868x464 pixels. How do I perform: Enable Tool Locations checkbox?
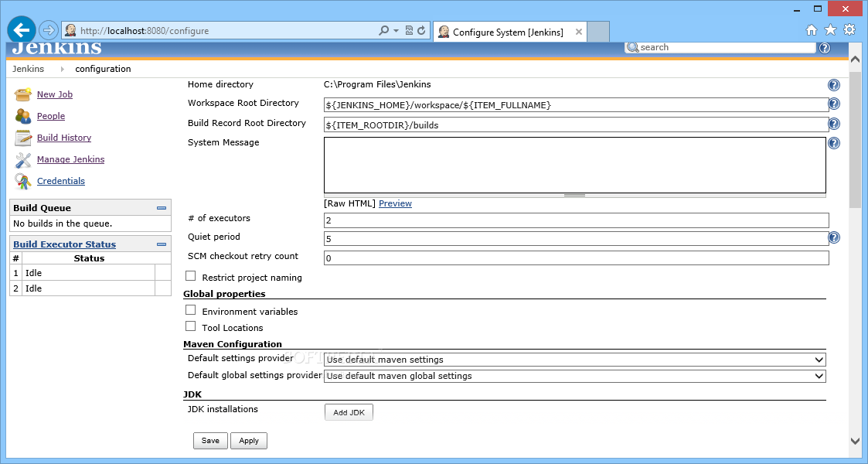190,326
